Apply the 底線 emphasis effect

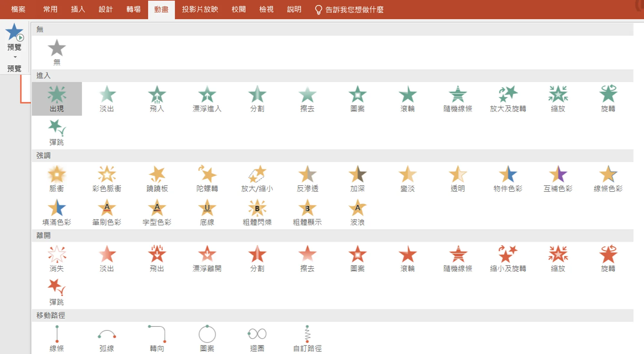point(207,212)
